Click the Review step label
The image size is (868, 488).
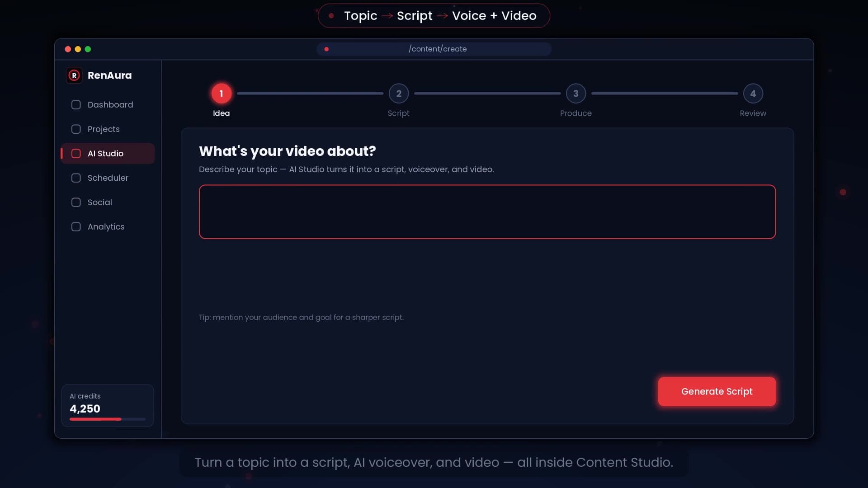coord(753,113)
